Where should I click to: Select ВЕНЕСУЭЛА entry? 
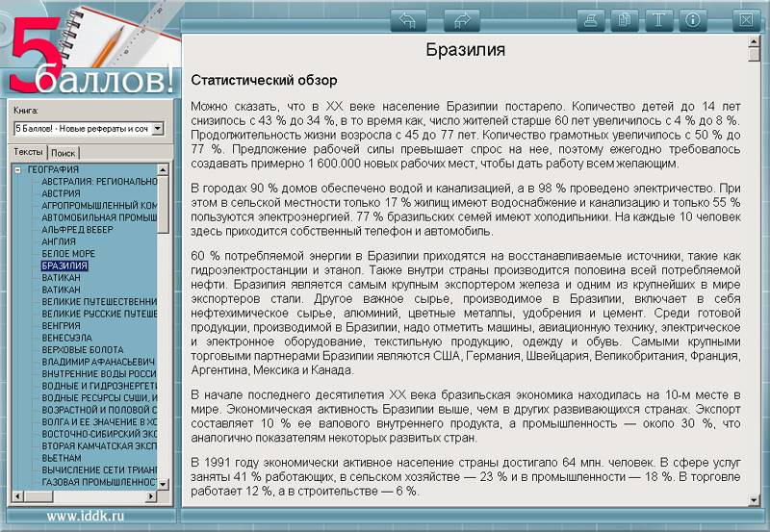coord(66,338)
